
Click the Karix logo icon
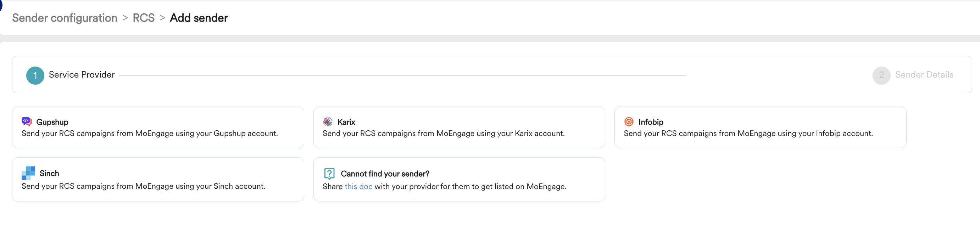328,121
